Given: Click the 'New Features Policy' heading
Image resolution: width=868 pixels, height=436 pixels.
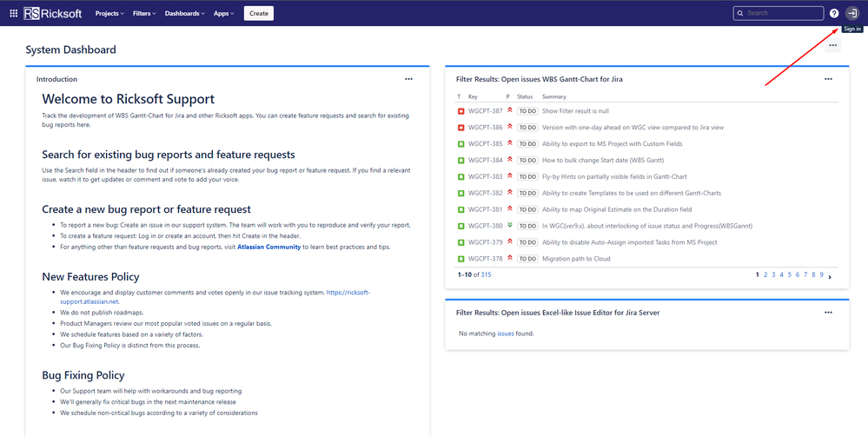Looking at the screenshot, I should [90, 277].
